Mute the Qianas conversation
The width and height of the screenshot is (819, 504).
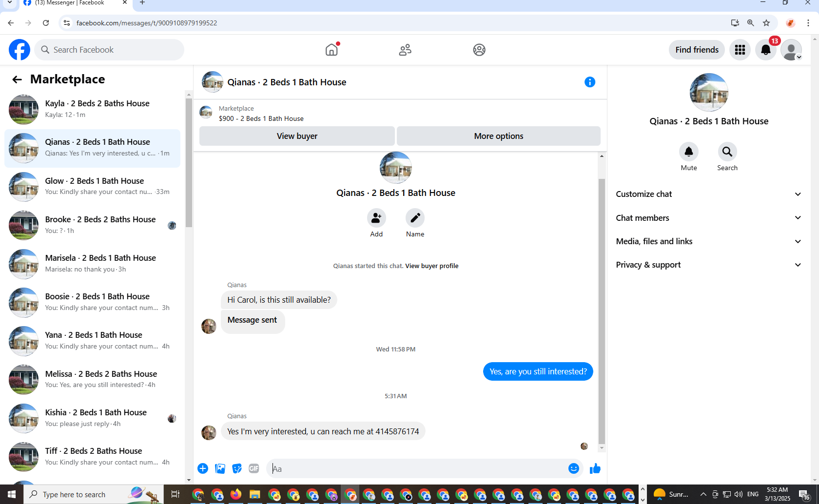(689, 152)
